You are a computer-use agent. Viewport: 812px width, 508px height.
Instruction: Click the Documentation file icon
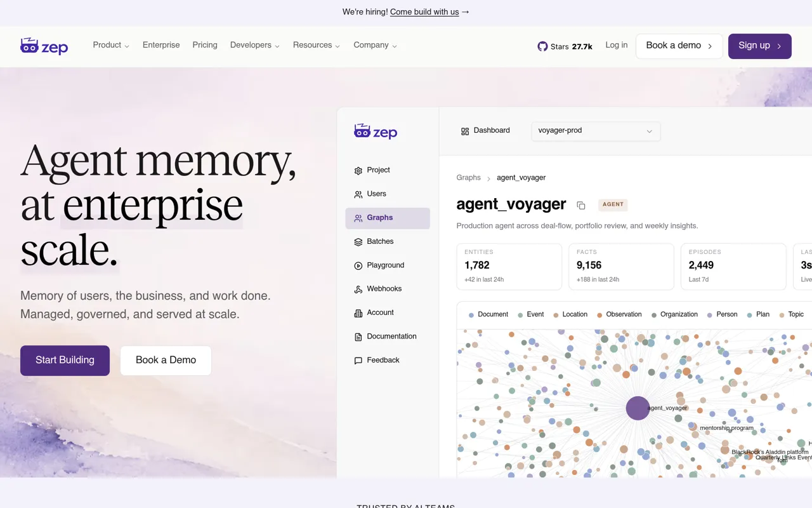(358, 337)
